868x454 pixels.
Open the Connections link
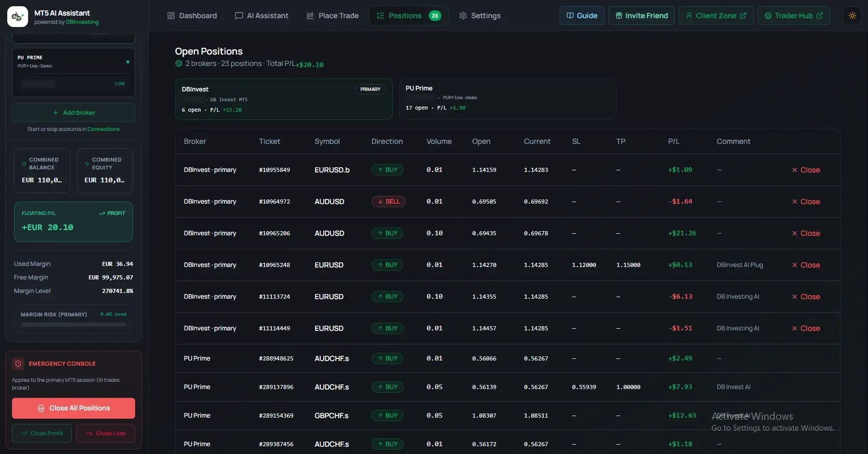103,129
